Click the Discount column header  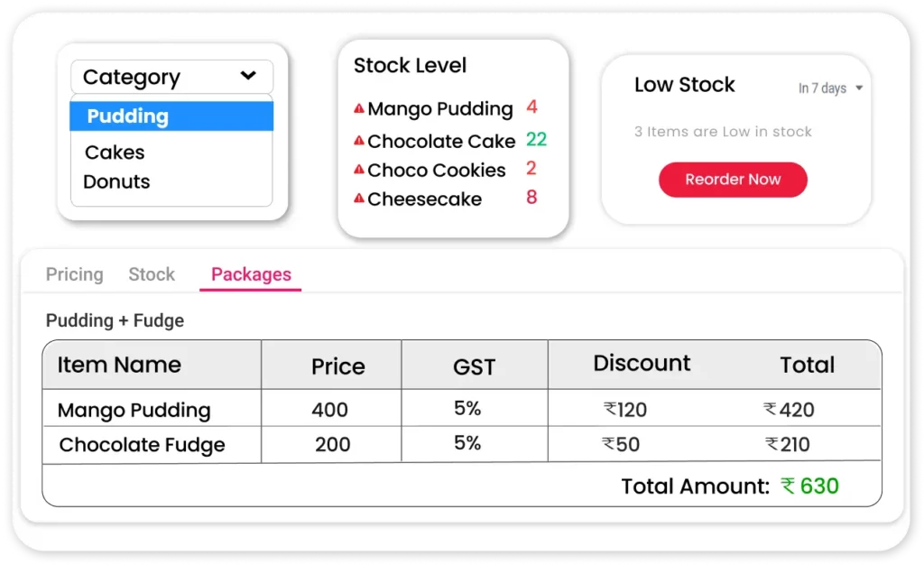coord(642,364)
